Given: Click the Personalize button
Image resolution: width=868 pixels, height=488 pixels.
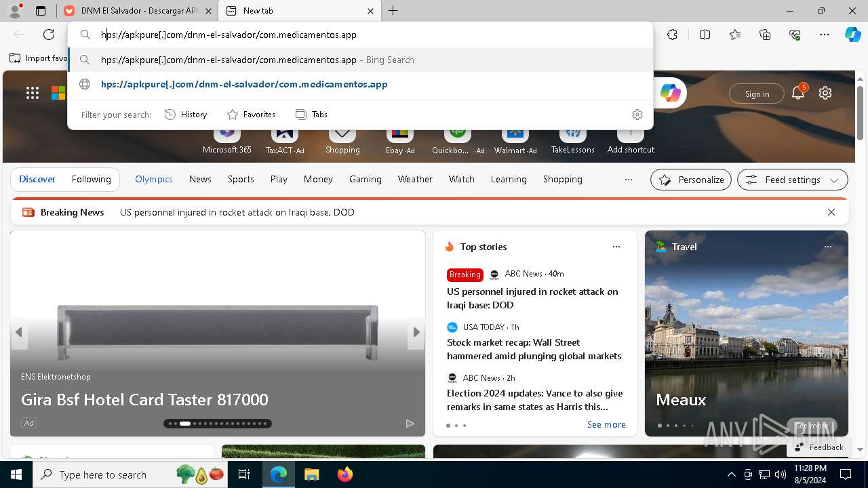Looking at the screenshot, I should [691, 180].
